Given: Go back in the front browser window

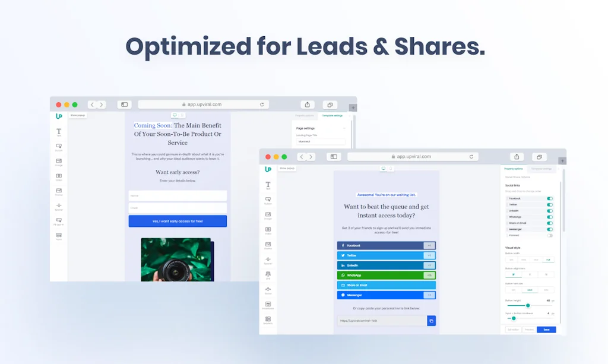Looking at the screenshot, I should click(302, 157).
